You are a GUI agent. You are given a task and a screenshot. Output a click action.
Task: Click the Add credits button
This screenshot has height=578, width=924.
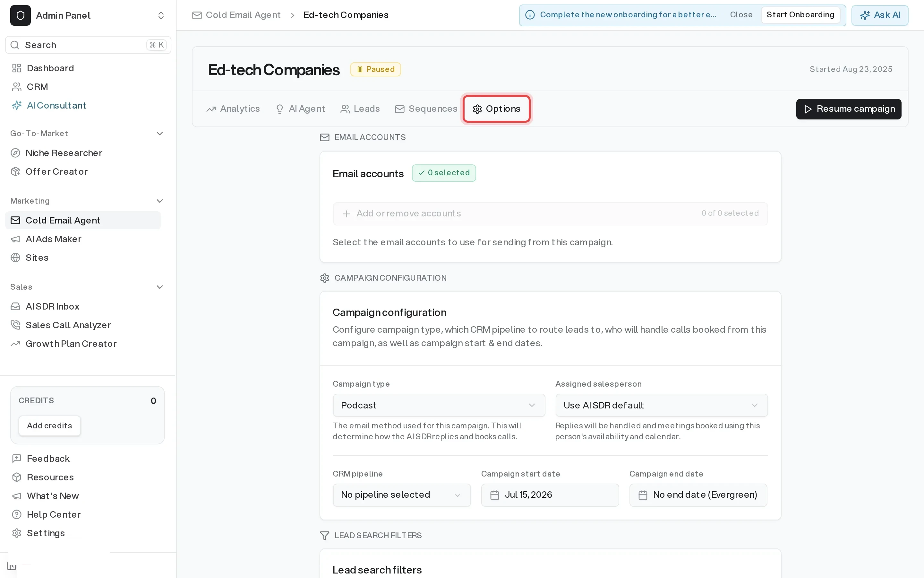tap(50, 426)
